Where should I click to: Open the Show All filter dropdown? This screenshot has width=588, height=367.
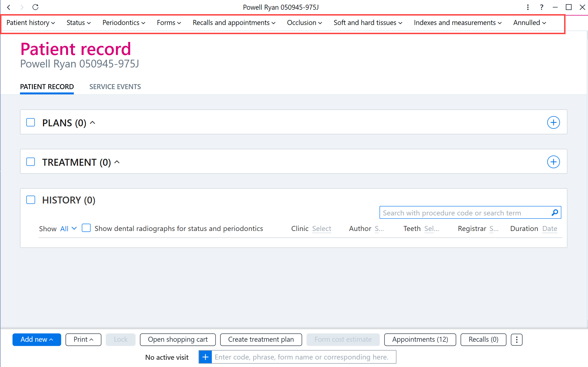coord(68,228)
